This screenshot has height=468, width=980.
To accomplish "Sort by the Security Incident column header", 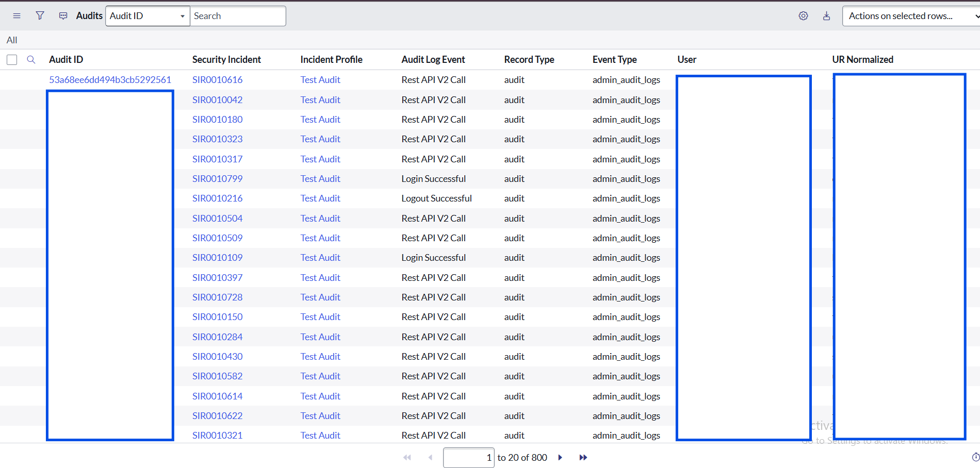I will pyautogui.click(x=226, y=60).
